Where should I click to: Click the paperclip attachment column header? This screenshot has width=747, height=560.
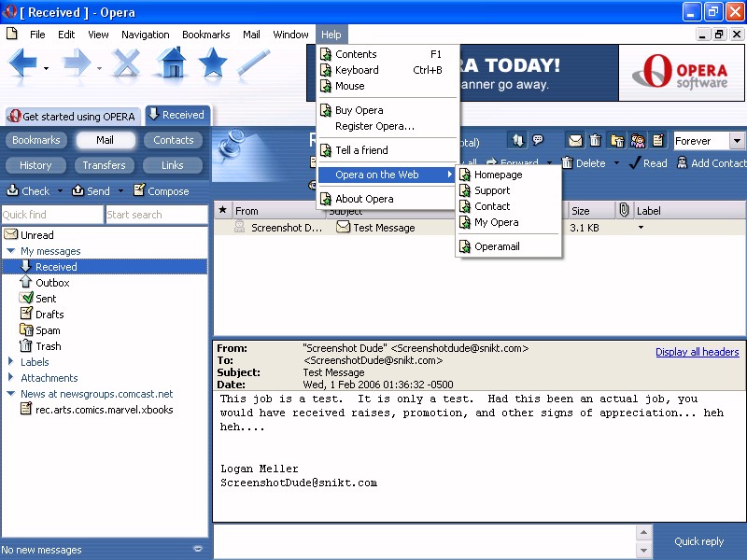tap(624, 210)
